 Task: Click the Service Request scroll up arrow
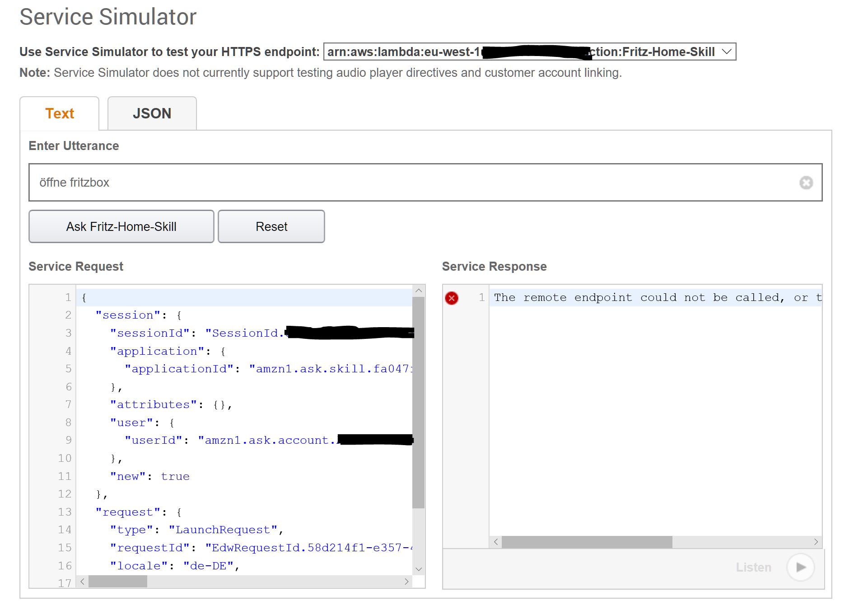click(x=419, y=291)
